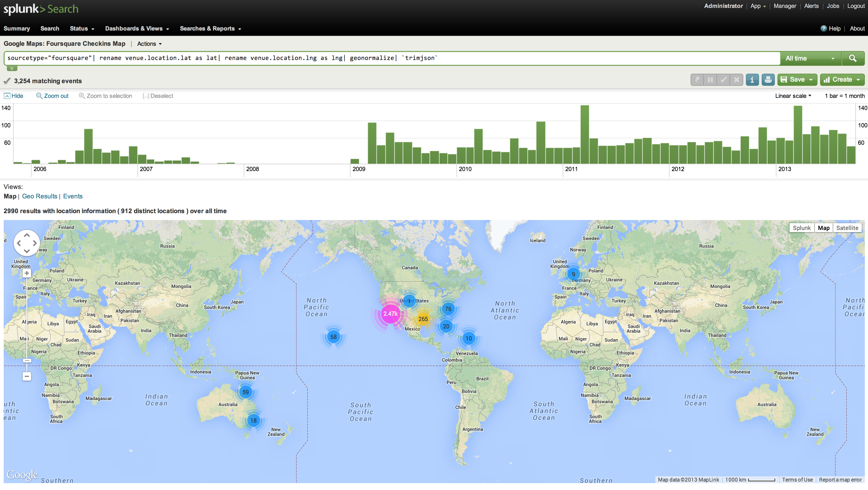Viewport: 868px width, 490px height.
Task: Click the Help question mark icon
Action: tap(824, 29)
